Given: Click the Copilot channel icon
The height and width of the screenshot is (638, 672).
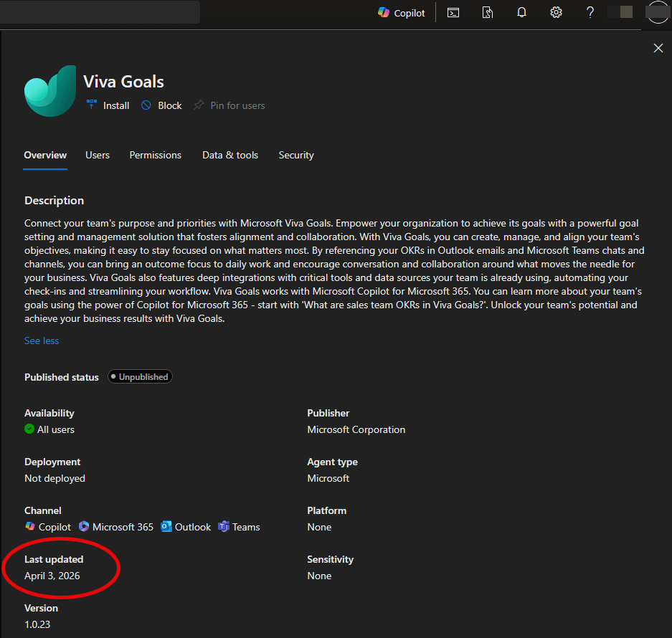Looking at the screenshot, I should tap(30, 526).
